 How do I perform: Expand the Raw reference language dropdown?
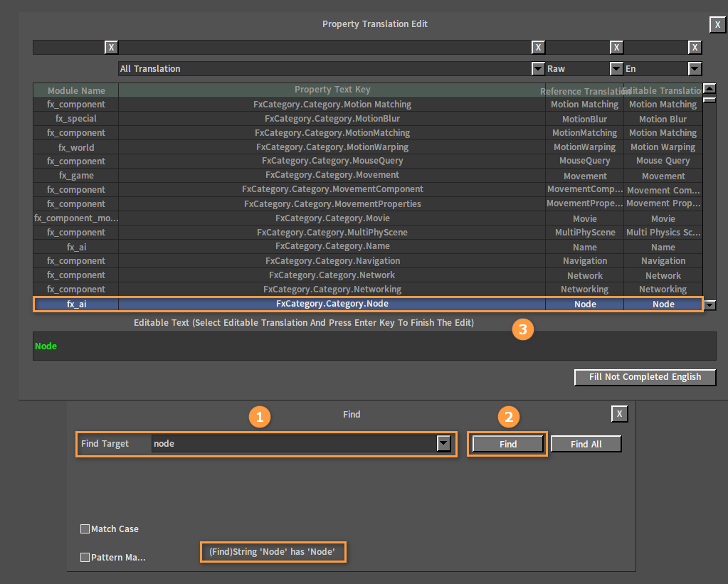pos(616,69)
